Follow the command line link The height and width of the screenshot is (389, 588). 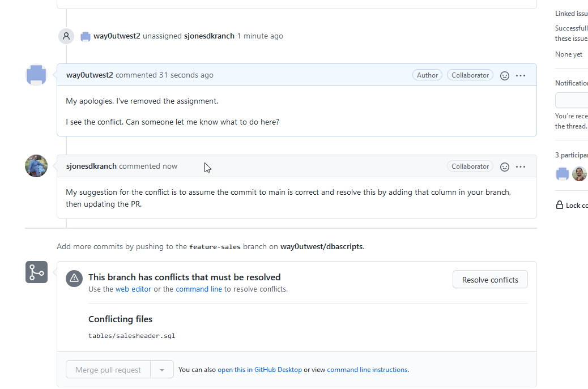pos(199,289)
